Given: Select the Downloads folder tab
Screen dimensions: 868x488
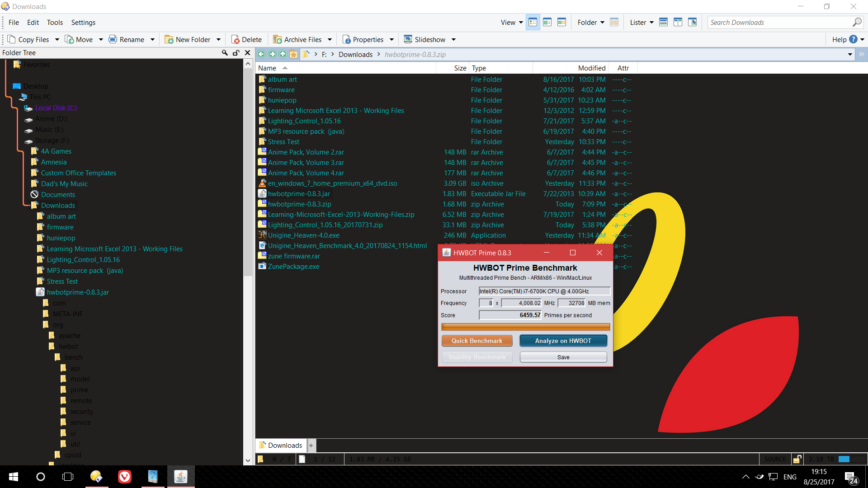Looking at the screenshot, I should pos(281,446).
